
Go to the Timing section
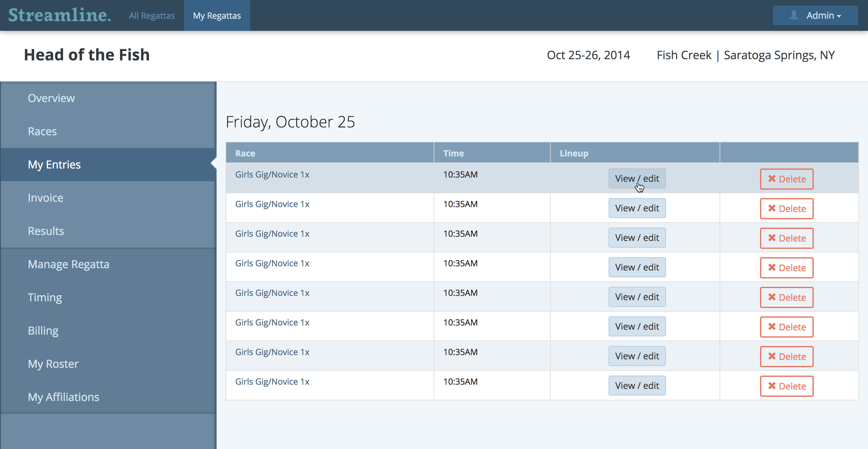click(x=45, y=297)
